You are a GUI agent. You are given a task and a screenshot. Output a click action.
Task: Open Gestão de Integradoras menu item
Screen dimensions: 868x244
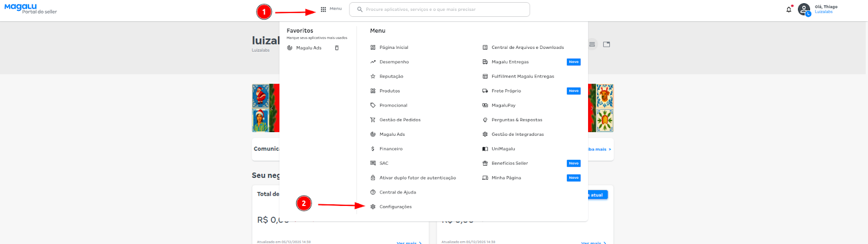tap(518, 134)
